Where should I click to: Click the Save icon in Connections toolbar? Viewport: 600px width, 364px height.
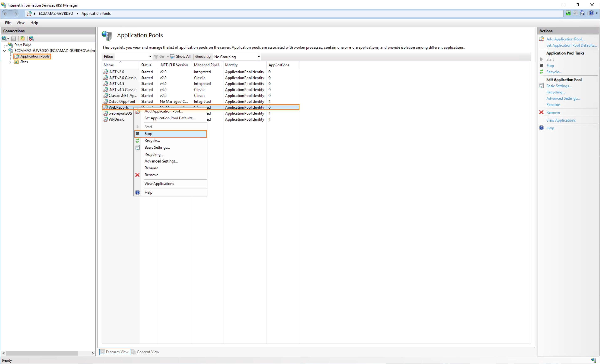click(14, 38)
